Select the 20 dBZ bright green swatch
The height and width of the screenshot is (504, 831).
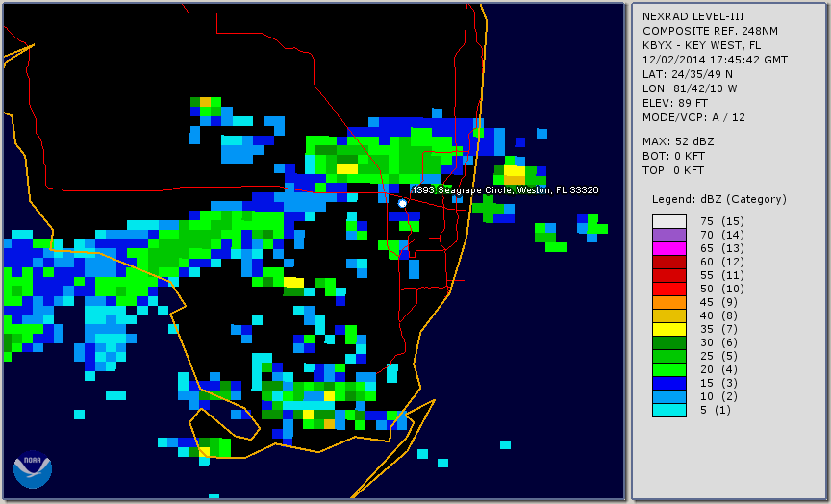pos(669,370)
